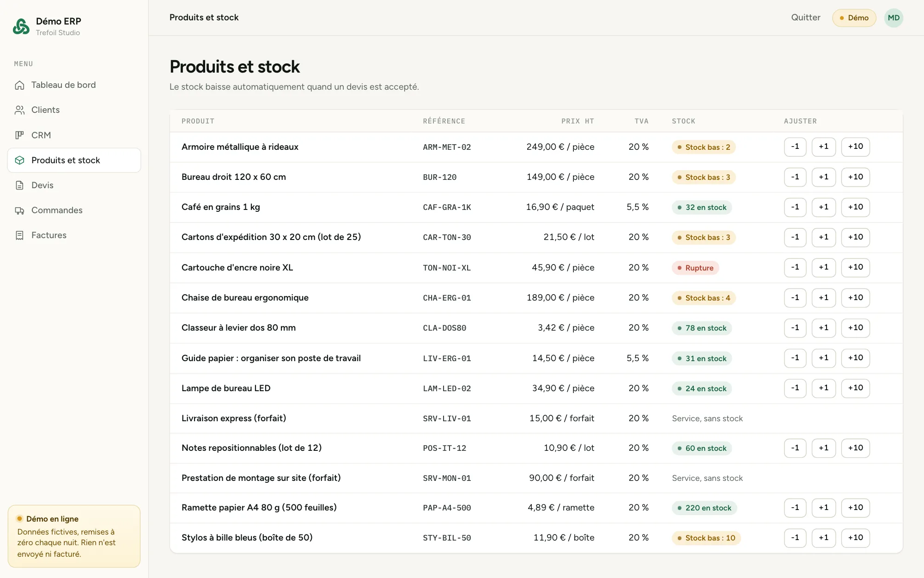Click the Devis document icon
Image resolution: width=924 pixels, height=578 pixels.
point(19,185)
